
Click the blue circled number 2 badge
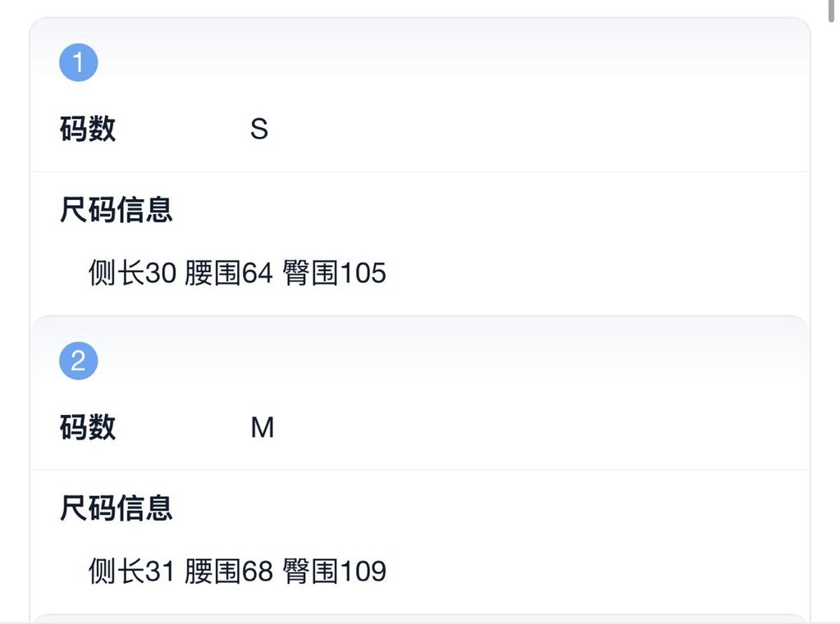78,359
